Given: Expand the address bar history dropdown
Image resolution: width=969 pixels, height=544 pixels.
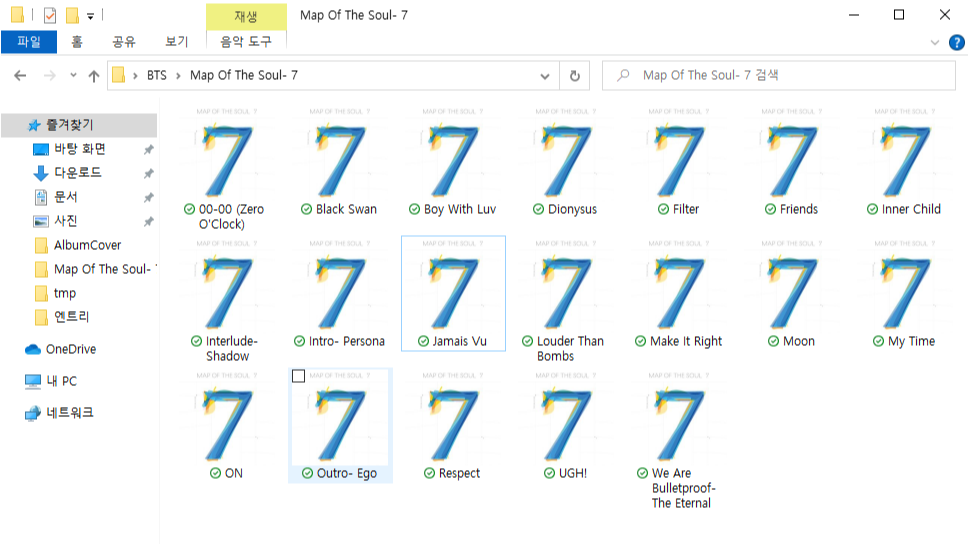Looking at the screenshot, I should pos(544,76).
